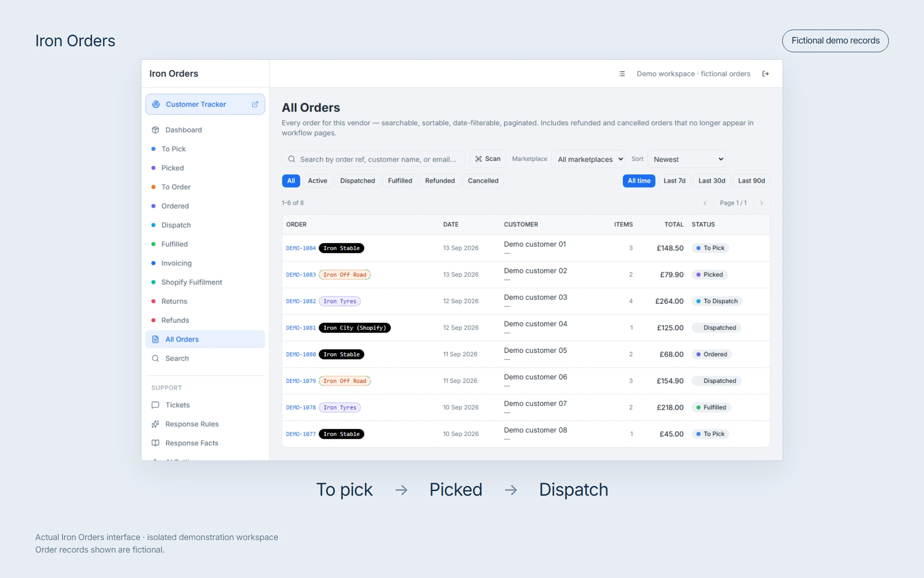Open order DEMO-1078

(x=301, y=407)
